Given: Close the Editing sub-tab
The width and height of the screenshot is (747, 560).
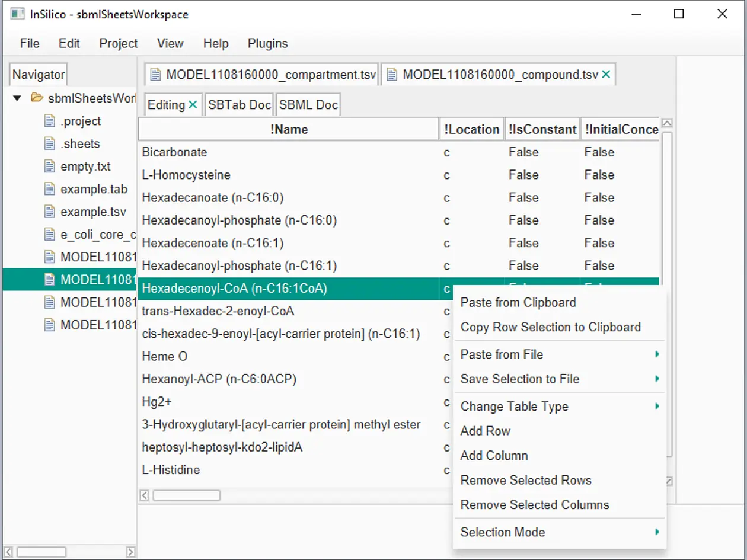Looking at the screenshot, I should (x=193, y=105).
